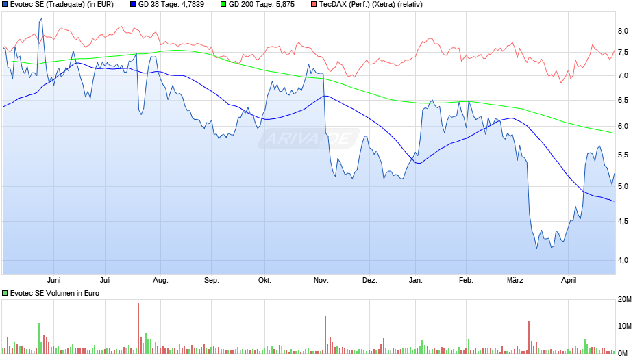The height and width of the screenshot is (360, 644).
Task: Click the 20M volume axis label
Action: tap(625, 300)
